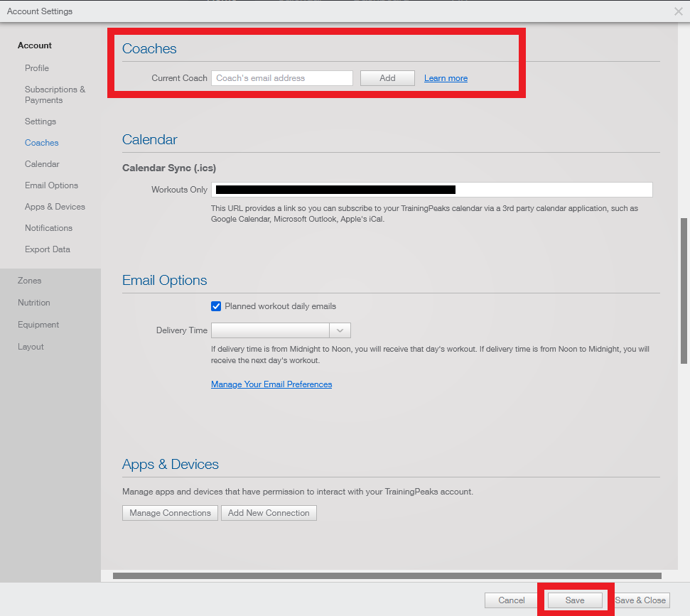Click the Save button
The image size is (690, 616).
point(575,600)
